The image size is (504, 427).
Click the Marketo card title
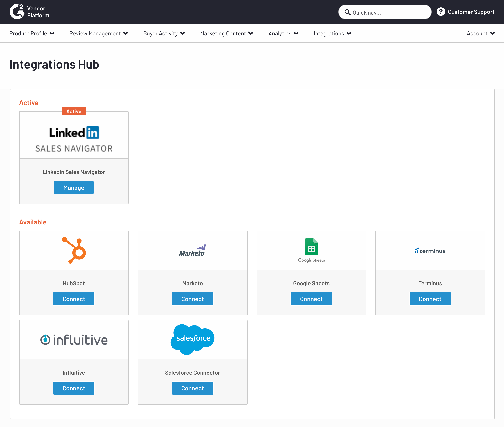(x=193, y=283)
